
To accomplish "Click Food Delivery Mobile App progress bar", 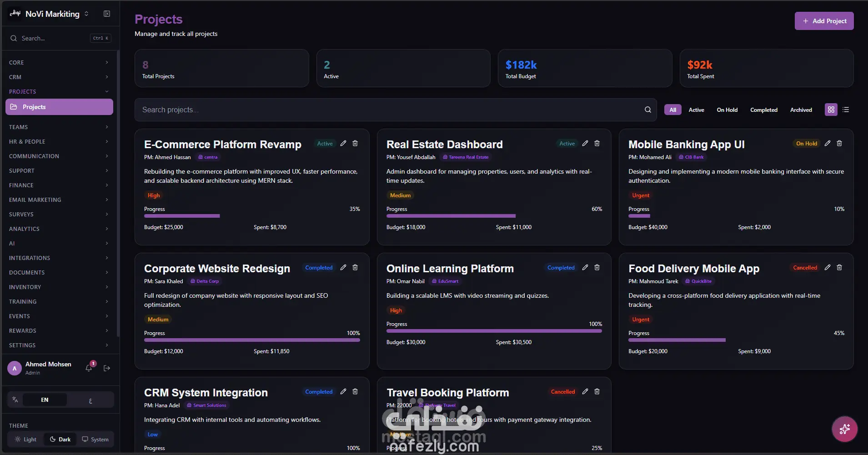I will (x=736, y=340).
